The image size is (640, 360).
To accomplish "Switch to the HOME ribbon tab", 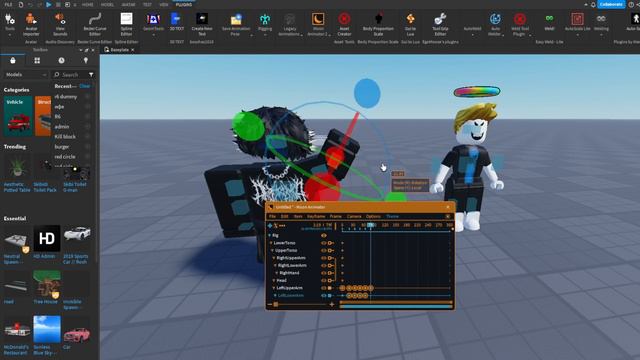I will tap(88, 4).
